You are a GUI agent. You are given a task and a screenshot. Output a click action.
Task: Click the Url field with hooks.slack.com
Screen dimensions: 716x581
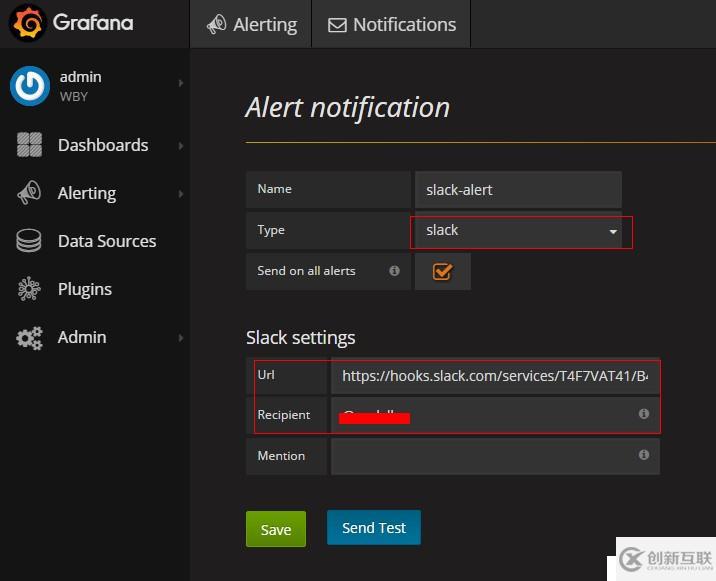pyautogui.click(x=495, y=376)
